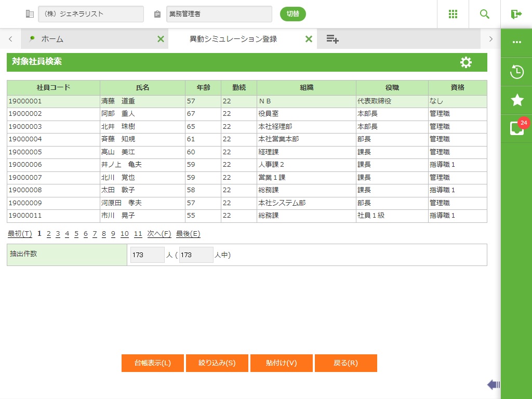Switch to the ホーム tab
532x399 pixels.
(52, 39)
